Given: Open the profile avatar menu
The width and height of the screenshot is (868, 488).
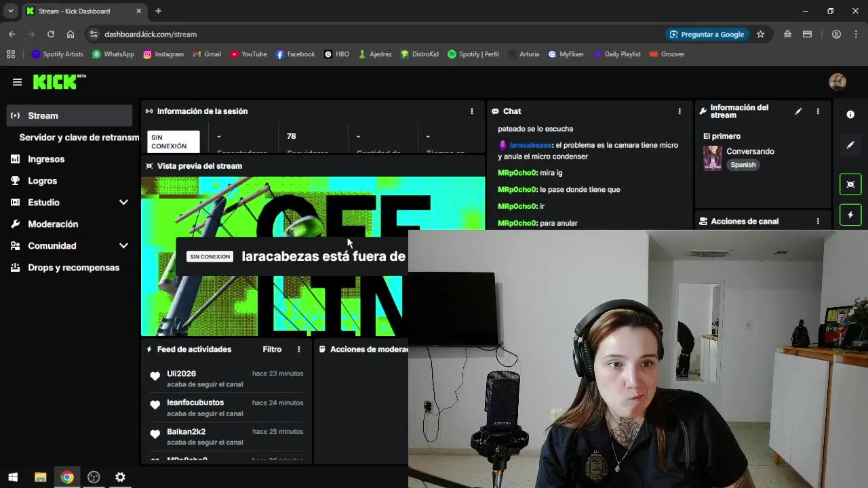Looking at the screenshot, I should (x=837, y=82).
